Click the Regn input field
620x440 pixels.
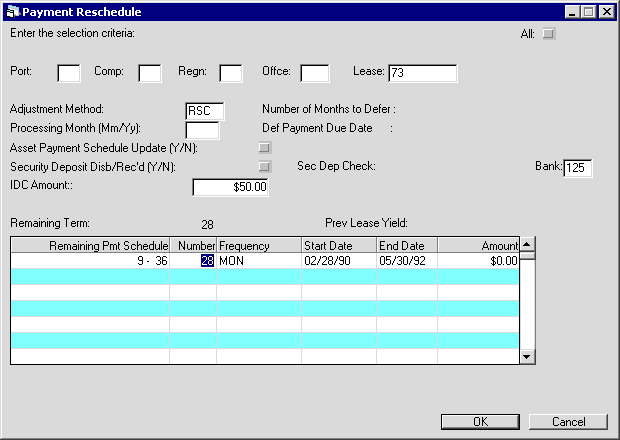[231, 74]
